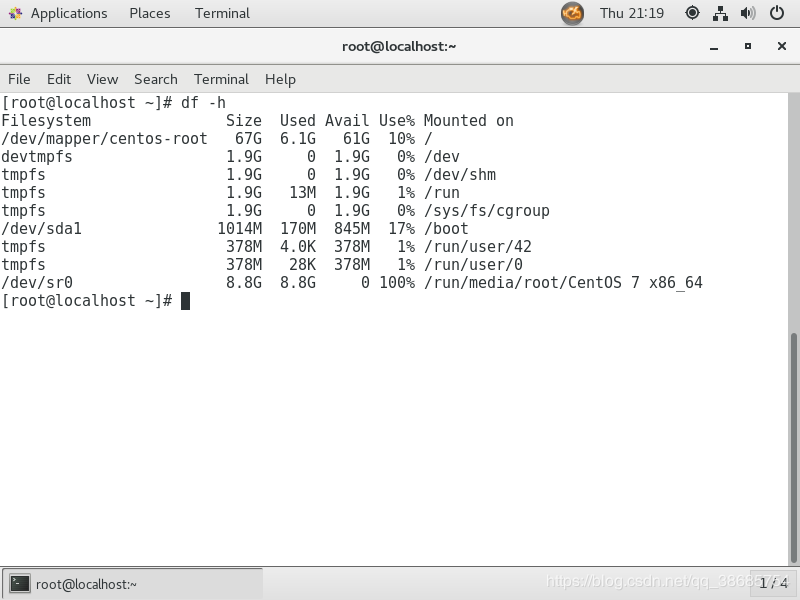This screenshot has height=600, width=800.
Task: Click terminal icon in bottom taskbar
Action: 20,584
